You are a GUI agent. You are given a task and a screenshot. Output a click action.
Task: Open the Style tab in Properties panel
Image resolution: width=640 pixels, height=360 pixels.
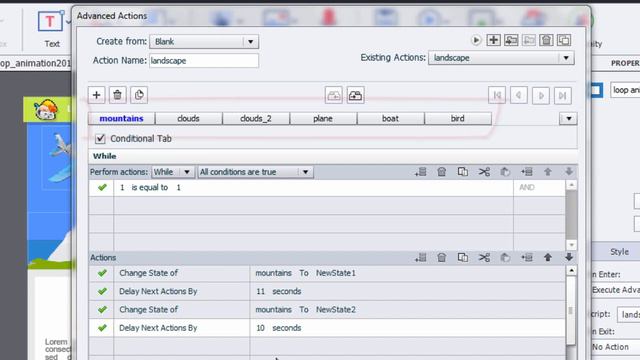coord(619,252)
